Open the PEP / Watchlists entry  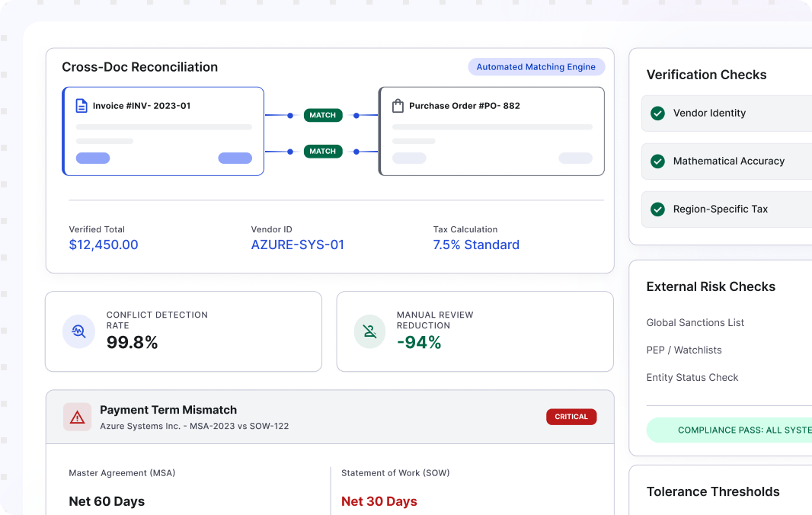coord(683,350)
